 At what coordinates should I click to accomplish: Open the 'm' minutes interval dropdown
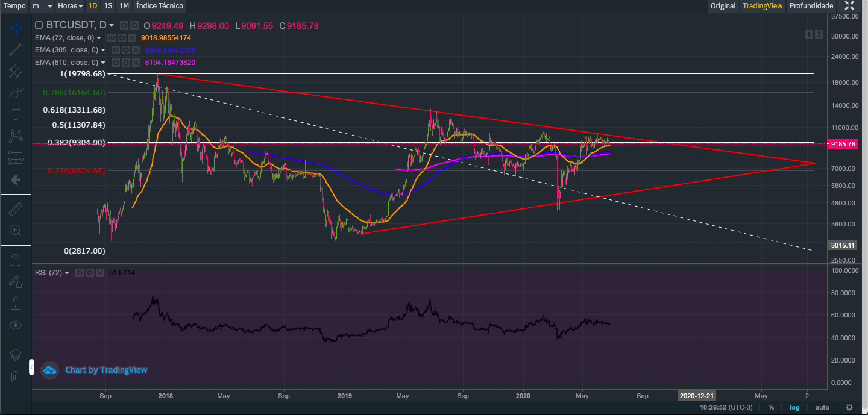[x=41, y=6]
